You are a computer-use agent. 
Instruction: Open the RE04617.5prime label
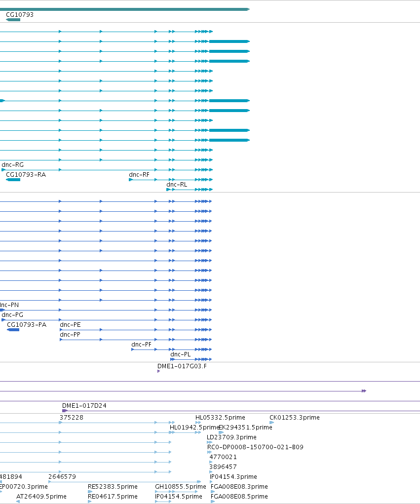(113, 497)
